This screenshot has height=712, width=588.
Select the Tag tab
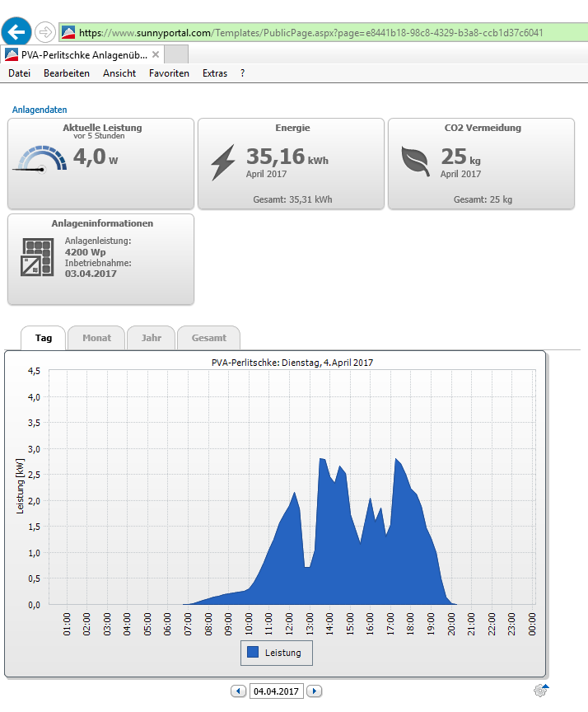tap(43, 338)
